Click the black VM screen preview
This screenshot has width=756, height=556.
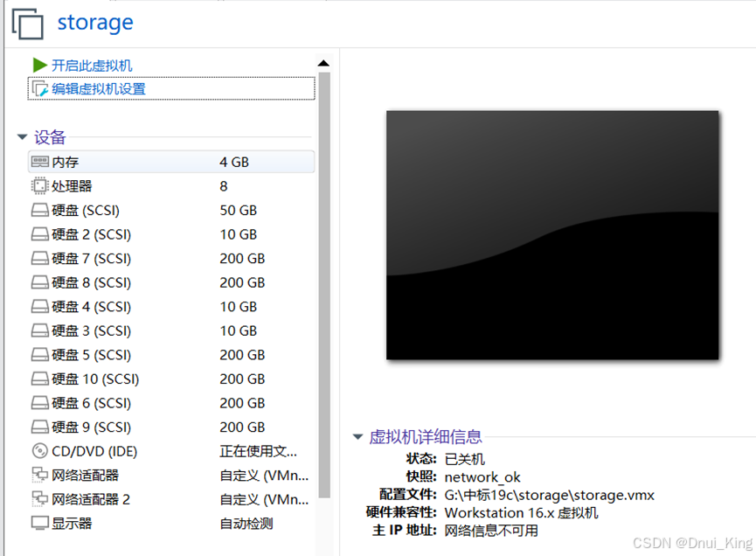[x=552, y=235]
